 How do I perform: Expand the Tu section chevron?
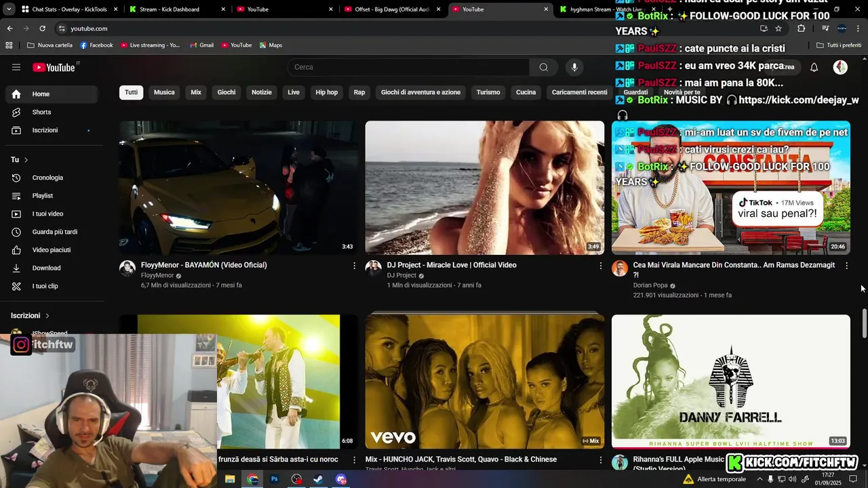click(26, 160)
